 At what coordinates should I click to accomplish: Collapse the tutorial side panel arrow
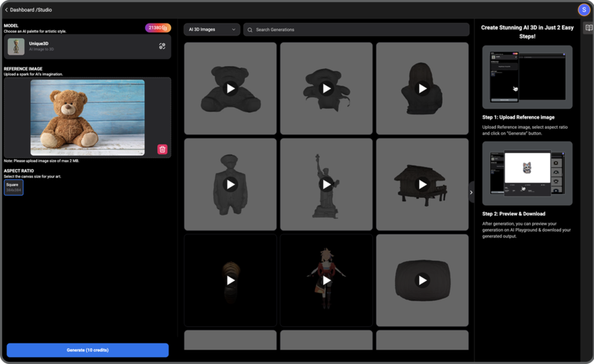(471, 193)
